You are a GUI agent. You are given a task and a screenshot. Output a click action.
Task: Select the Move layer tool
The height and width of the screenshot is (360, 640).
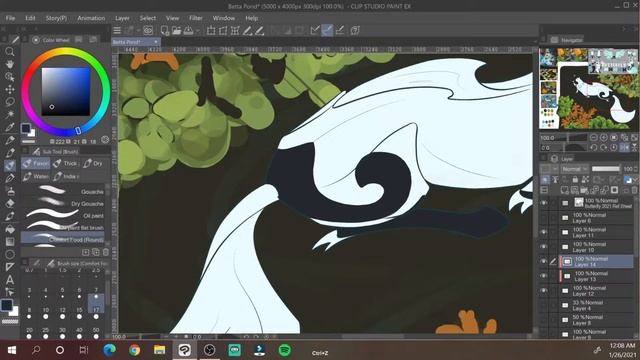coord(10,89)
